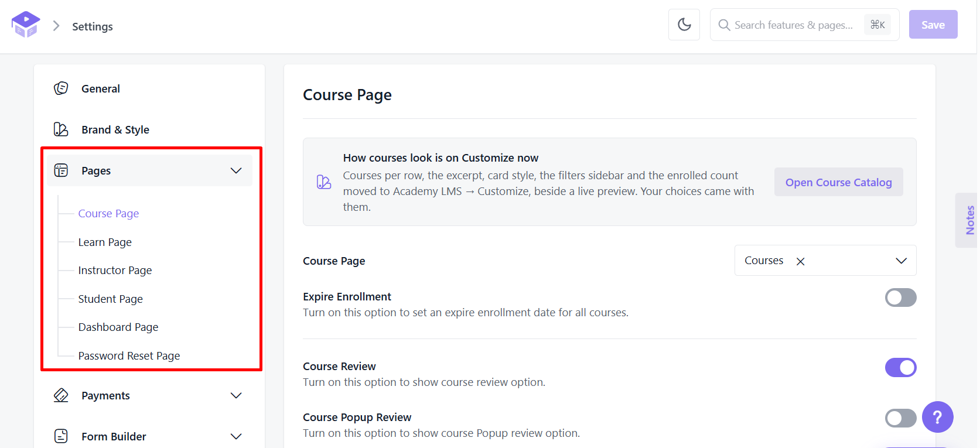
Task: Click the "Course Popup Review" label text
Action: (357, 417)
